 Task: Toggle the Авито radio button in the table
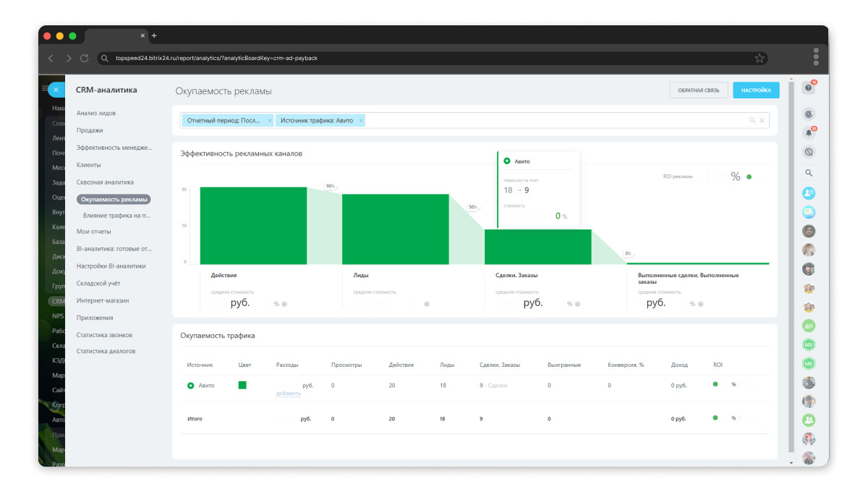(x=191, y=386)
